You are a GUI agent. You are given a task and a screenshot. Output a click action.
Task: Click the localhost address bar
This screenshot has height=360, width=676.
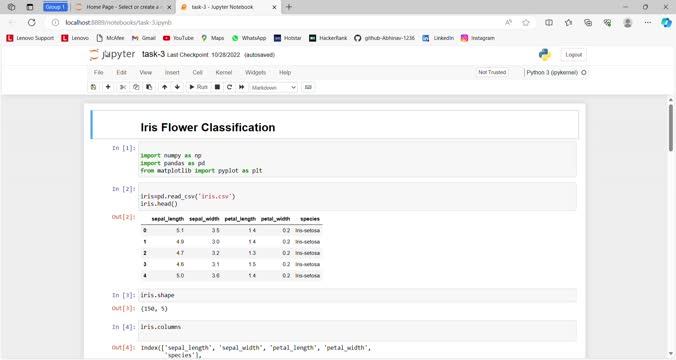point(276,22)
